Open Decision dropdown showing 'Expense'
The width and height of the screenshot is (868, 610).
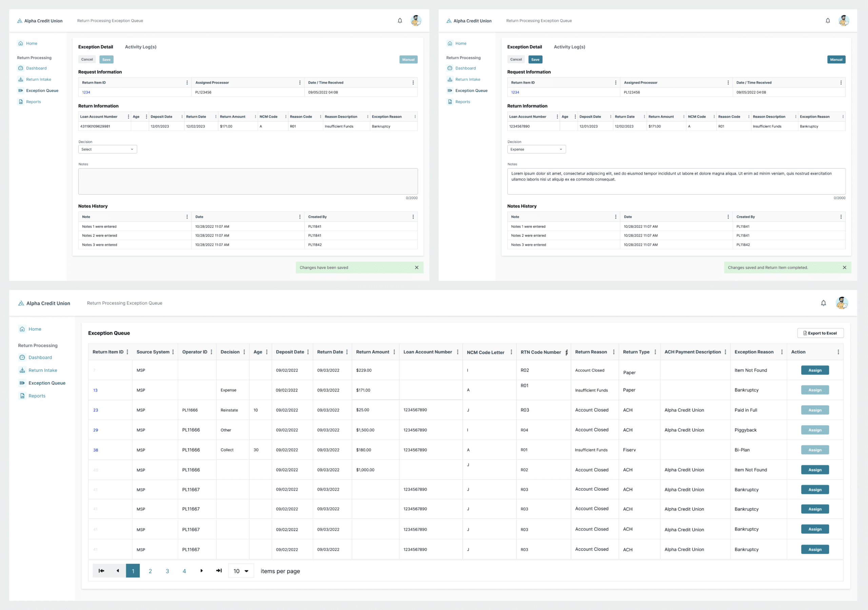(536, 150)
